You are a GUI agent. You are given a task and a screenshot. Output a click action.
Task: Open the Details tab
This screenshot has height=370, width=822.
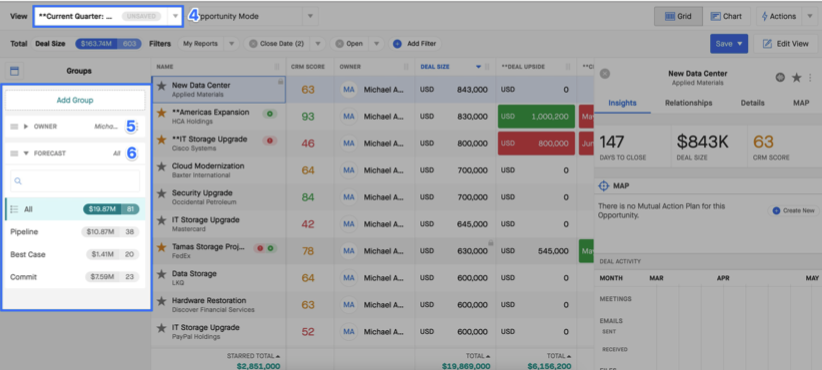[752, 103]
